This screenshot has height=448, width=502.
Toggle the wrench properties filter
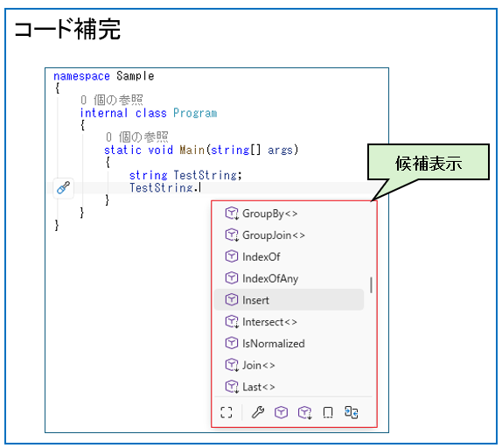(x=258, y=412)
